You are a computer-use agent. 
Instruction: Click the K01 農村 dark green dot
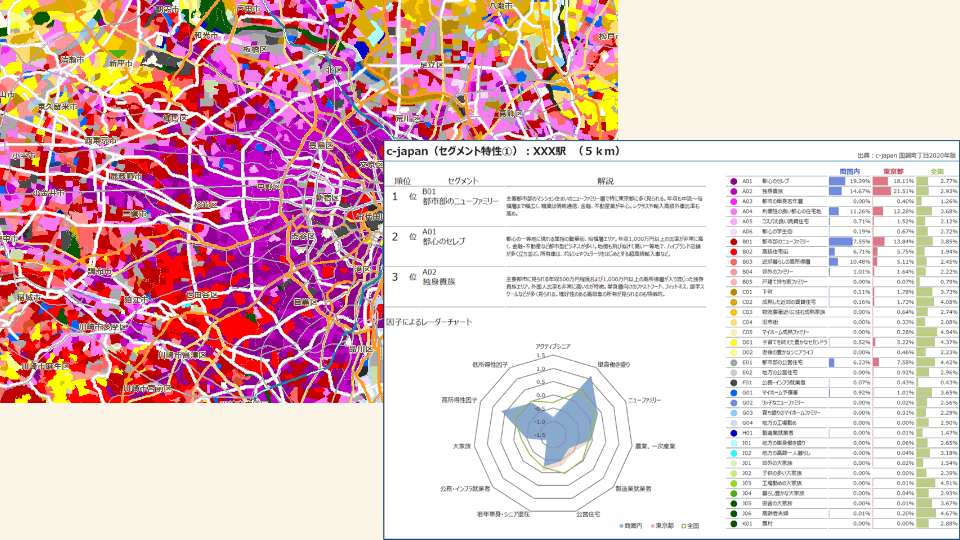(733, 523)
